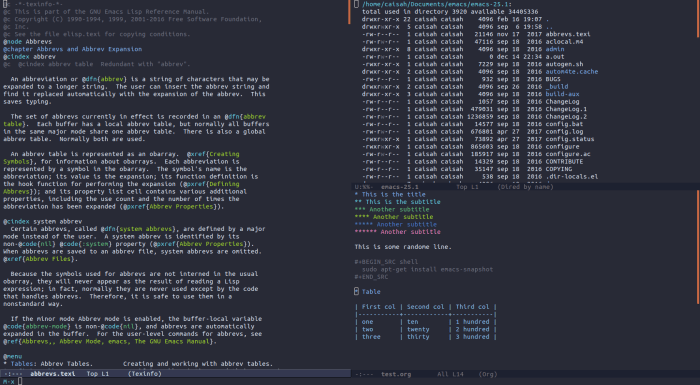This screenshot has height=385, width=700.
Task: Open config.bat file entry
Action: (564, 124)
